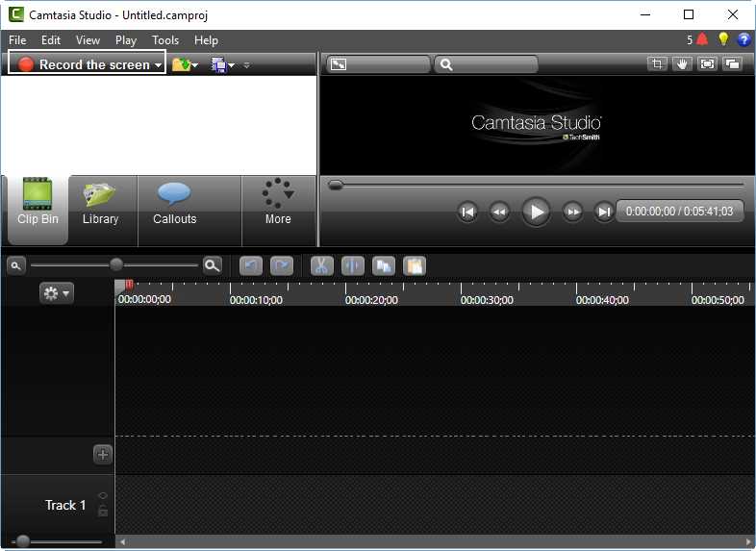
Task: Click the Import media folder icon
Action: tap(181, 64)
